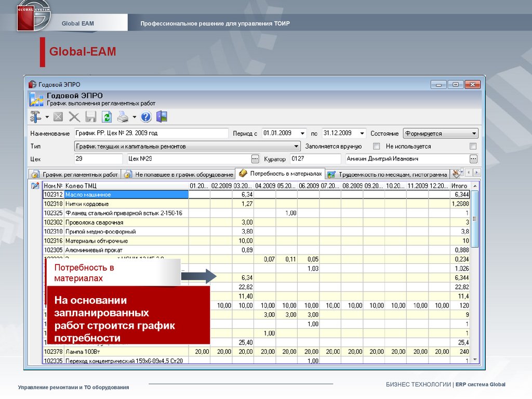Toggle the 'Не используется' checkbox

point(473,147)
